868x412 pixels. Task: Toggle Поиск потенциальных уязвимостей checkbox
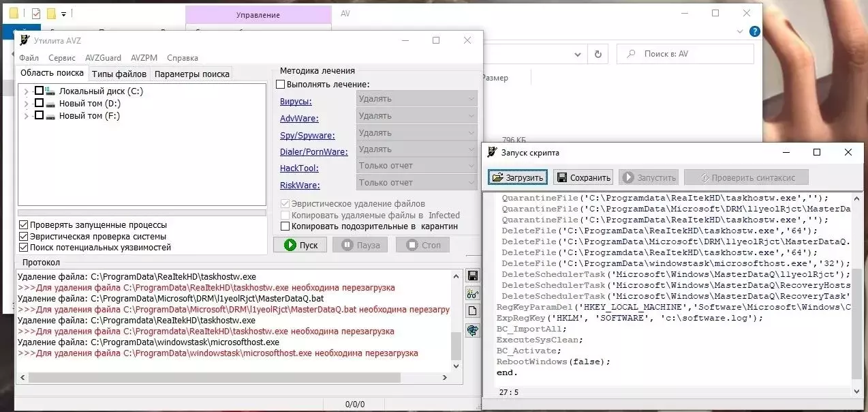pos(24,248)
